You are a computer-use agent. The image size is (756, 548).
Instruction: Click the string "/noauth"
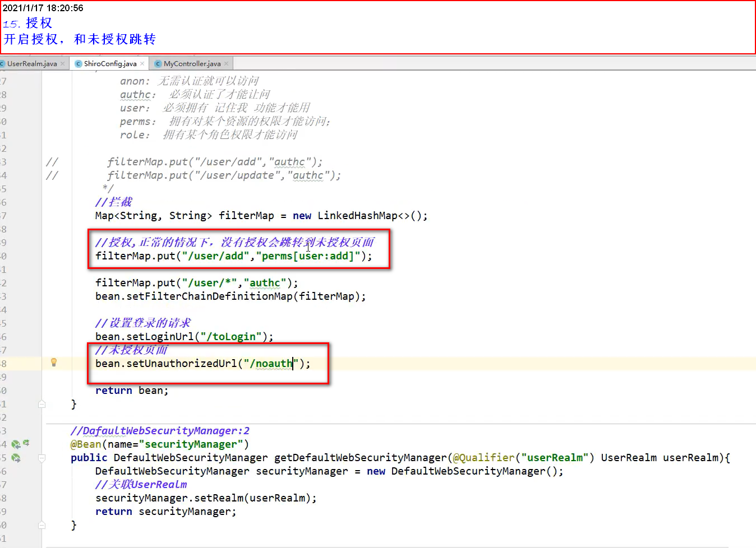[271, 364]
